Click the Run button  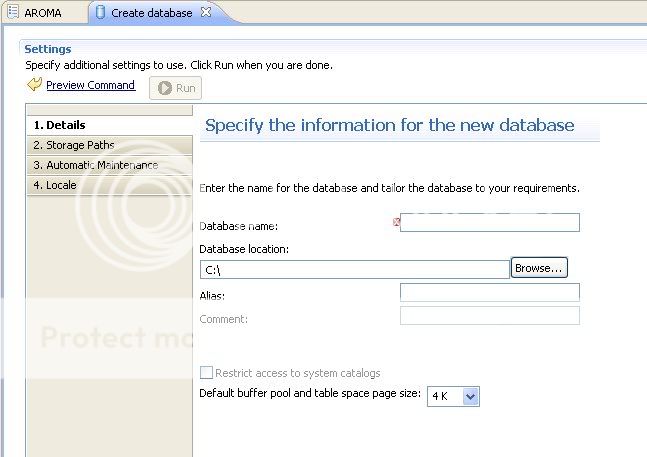point(175,88)
